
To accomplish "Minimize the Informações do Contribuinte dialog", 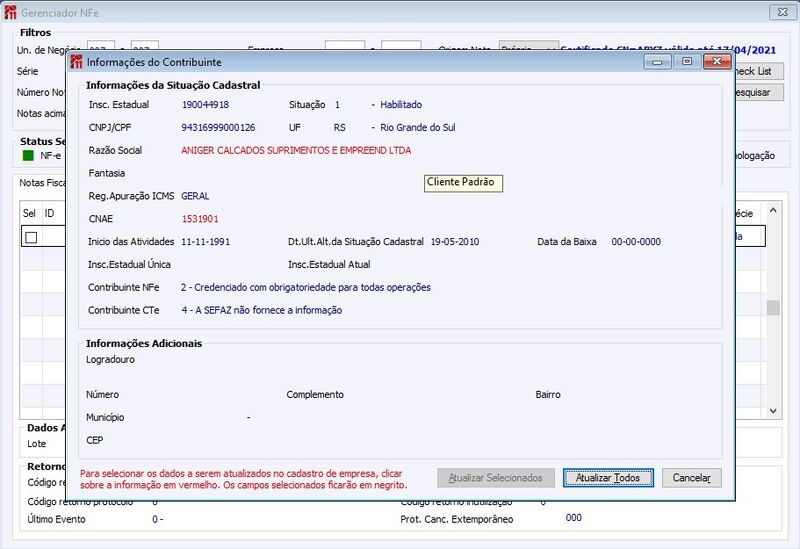I will point(657,62).
